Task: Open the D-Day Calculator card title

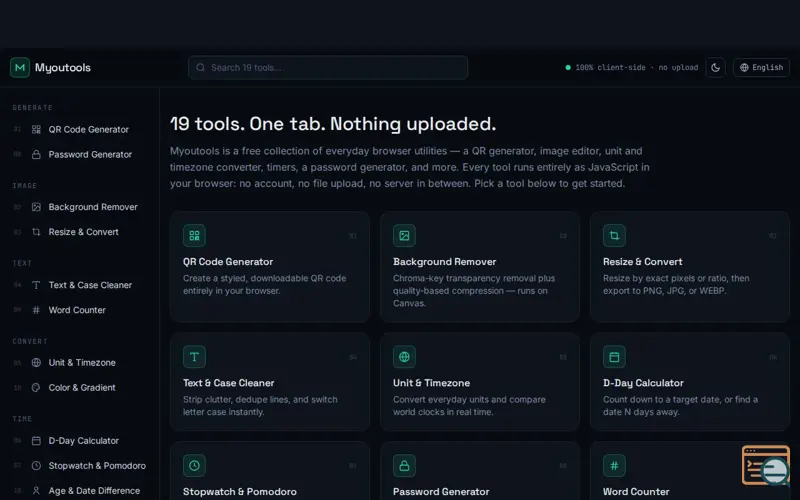Action: pos(643,383)
